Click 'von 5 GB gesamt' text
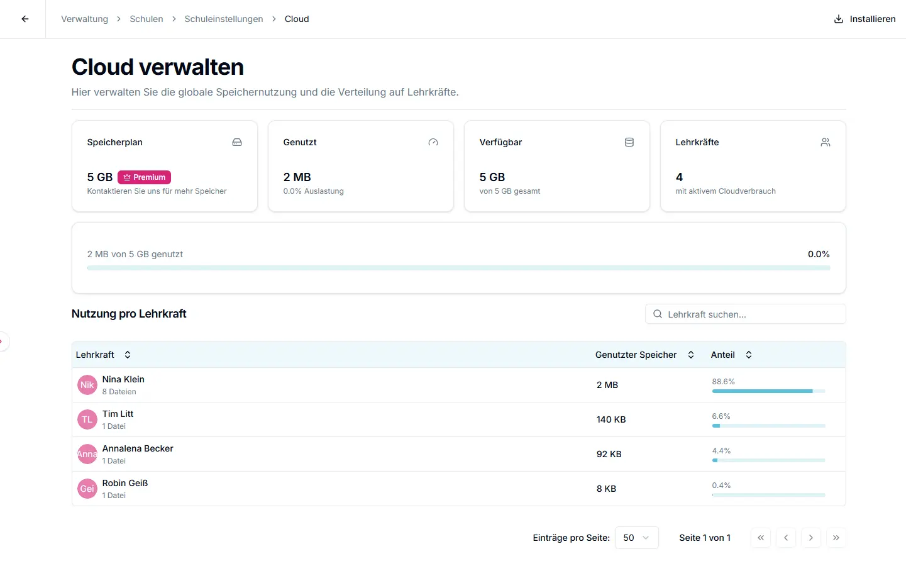The height and width of the screenshot is (588, 906). click(x=510, y=191)
